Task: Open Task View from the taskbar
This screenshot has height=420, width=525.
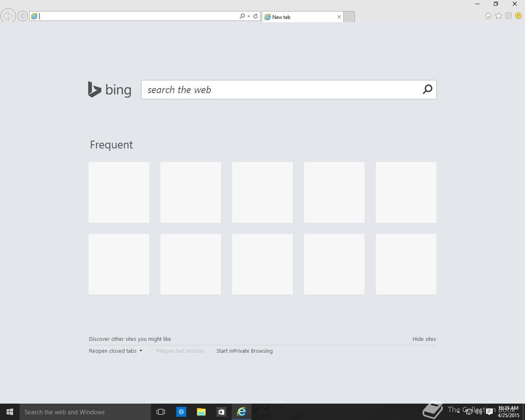Action: [x=161, y=412]
